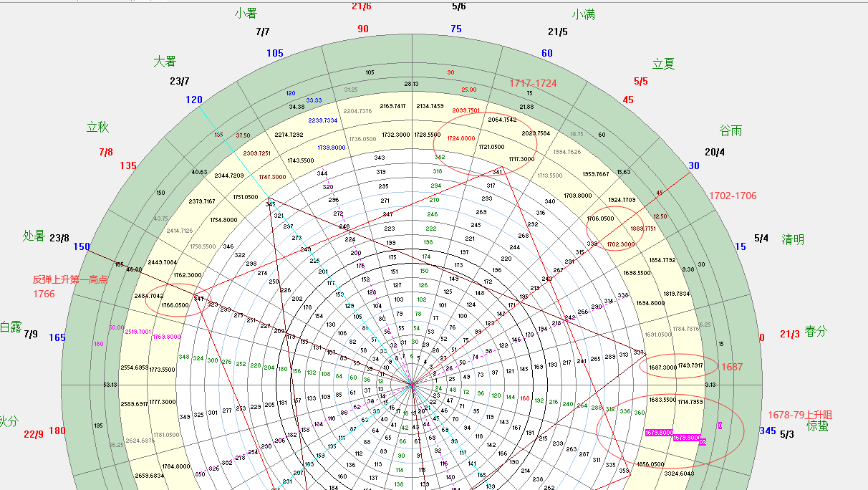
Task: Click the red price cell 2099.7501
Action: [466, 110]
